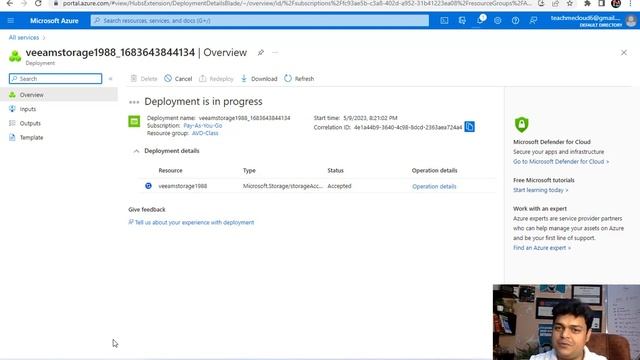The width and height of the screenshot is (640, 360).
Task: Click the Cancel deployment button
Action: [178, 79]
